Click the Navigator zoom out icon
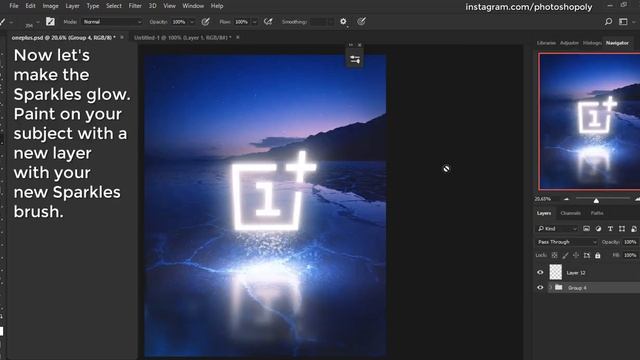640x360 pixels. 566,199
